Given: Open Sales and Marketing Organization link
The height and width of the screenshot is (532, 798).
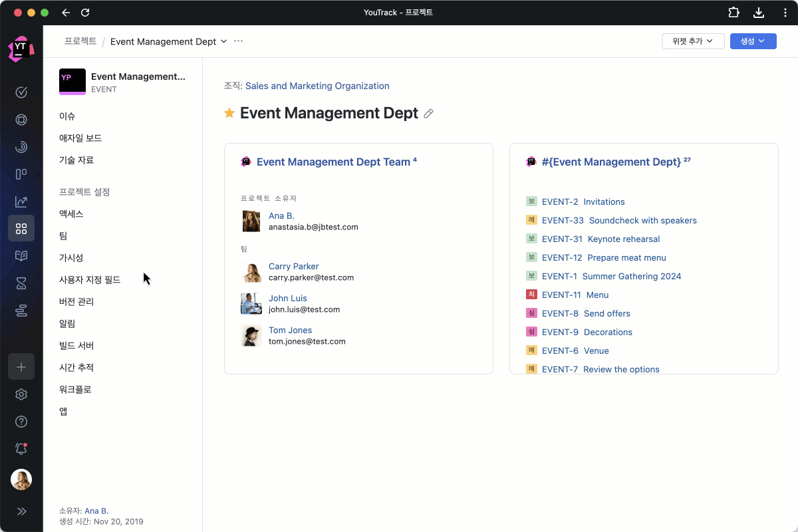Looking at the screenshot, I should pyautogui.click(x=317, y=86).
